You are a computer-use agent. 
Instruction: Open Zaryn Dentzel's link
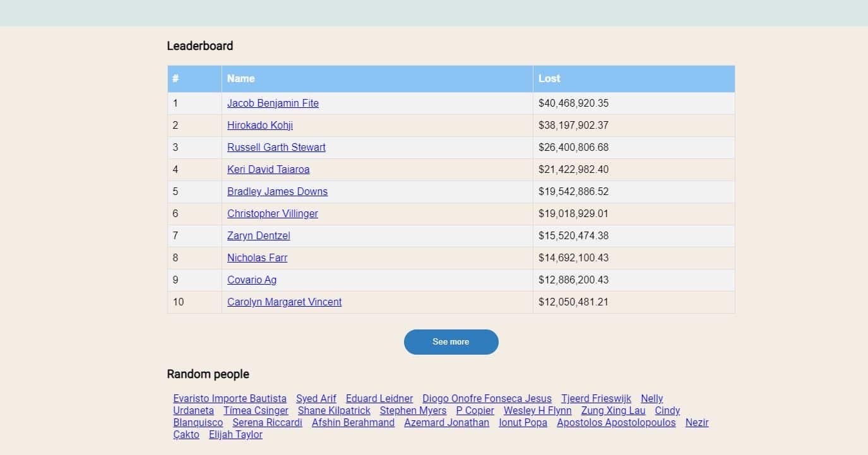(259, 235)
